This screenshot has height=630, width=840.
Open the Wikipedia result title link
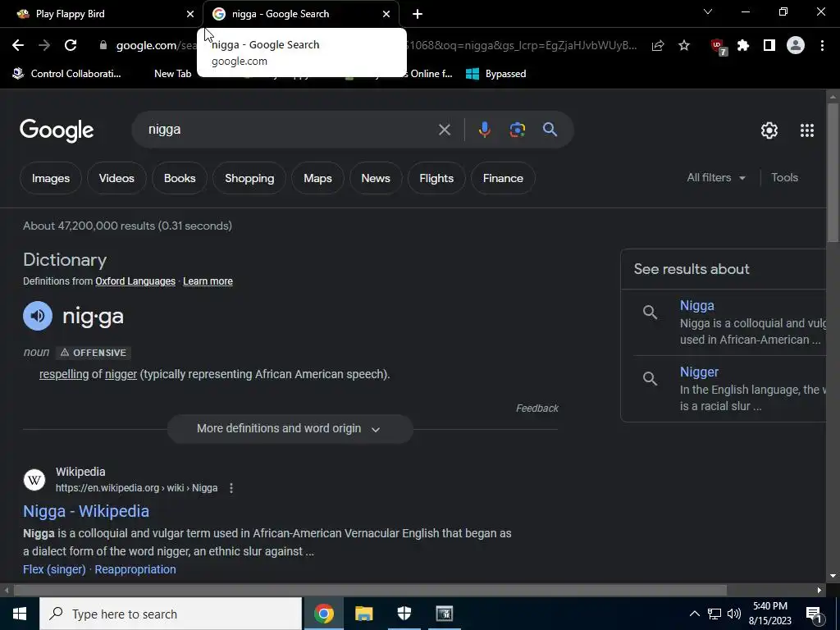[x=85, y=511]
